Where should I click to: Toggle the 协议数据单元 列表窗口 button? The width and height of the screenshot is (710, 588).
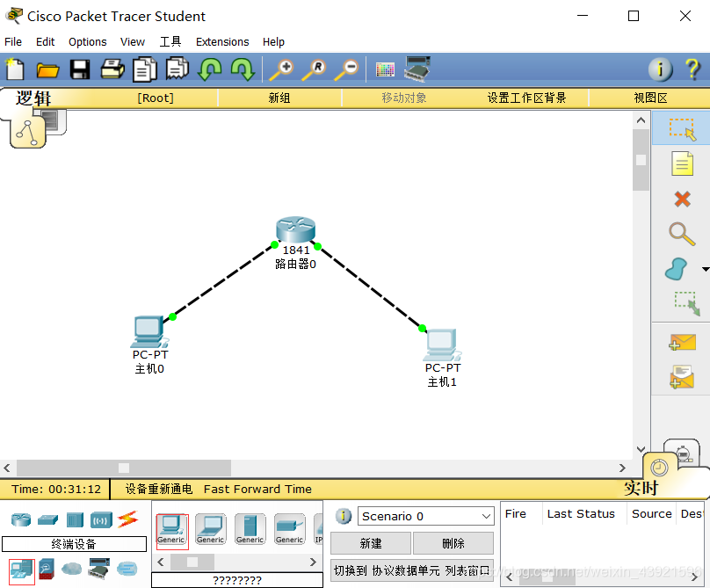411,570
